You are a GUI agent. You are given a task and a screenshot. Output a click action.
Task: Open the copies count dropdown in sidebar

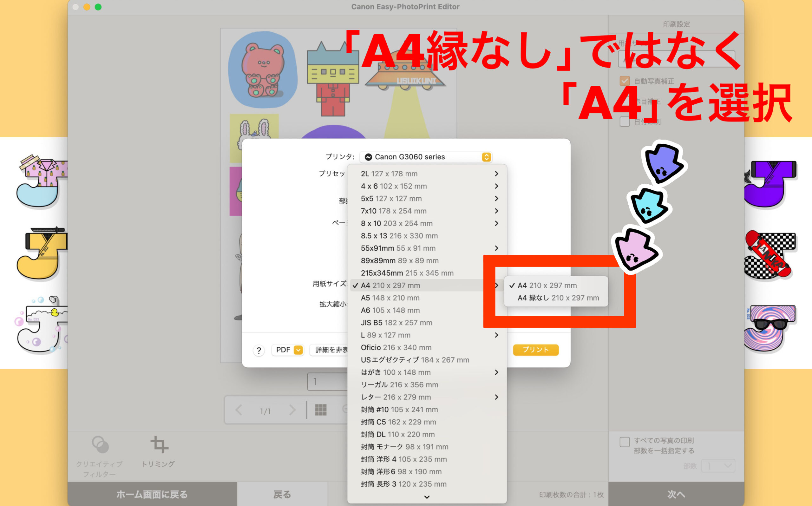718,465
